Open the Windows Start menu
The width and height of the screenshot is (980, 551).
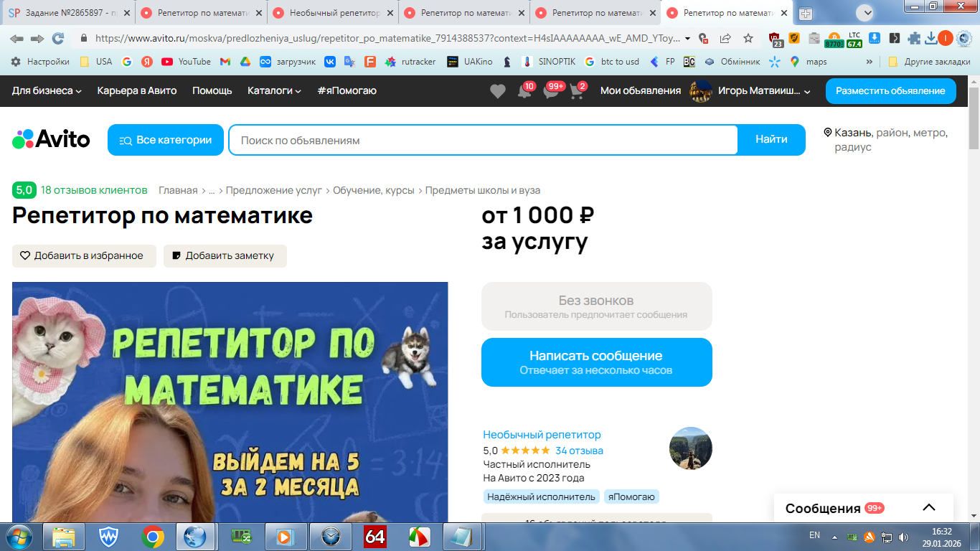[19, 536]
